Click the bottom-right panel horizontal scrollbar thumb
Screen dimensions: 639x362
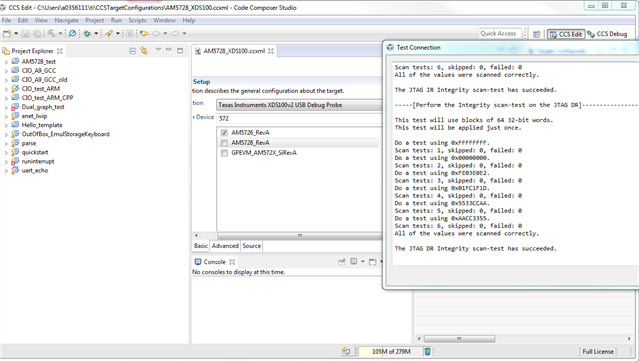tap(459, 339)
